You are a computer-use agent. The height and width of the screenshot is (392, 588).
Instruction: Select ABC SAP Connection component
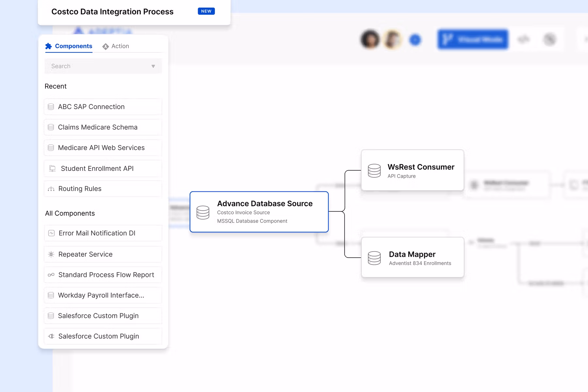103,107
